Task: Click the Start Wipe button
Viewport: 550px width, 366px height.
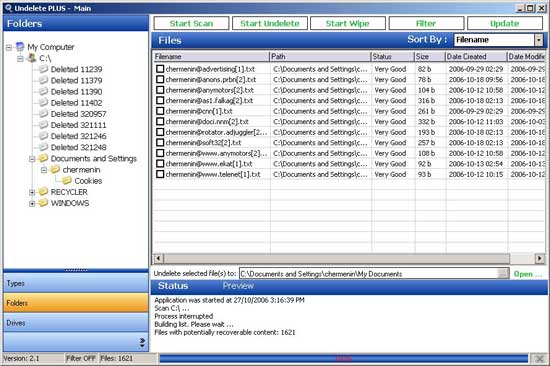Action: pos(348,23)
